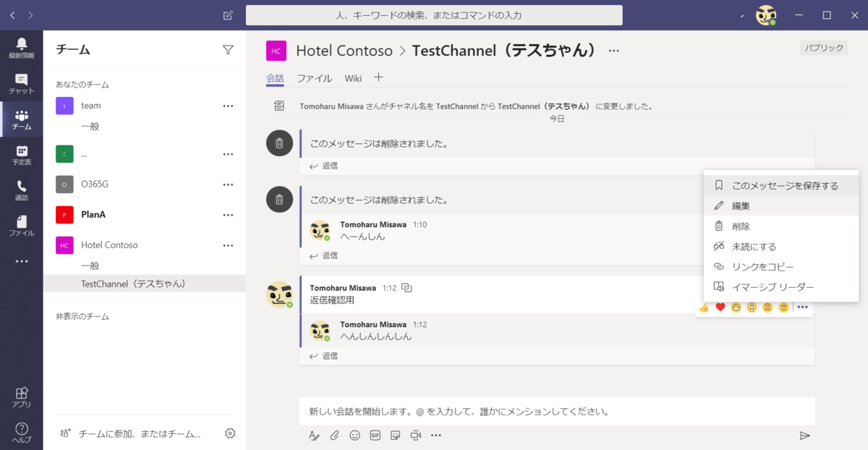Go back with the navigation arrow
The image size is (868, 450).
(x=12, y=15)
